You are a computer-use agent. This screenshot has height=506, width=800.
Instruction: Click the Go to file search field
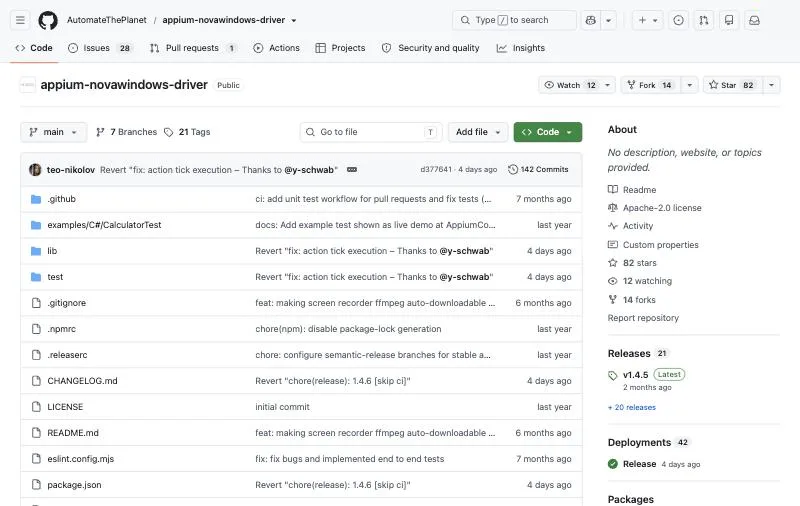tap(371, 132)
